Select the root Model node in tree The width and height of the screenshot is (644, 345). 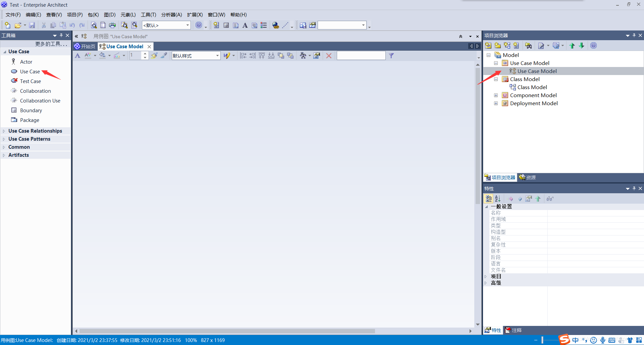[511, 55]
